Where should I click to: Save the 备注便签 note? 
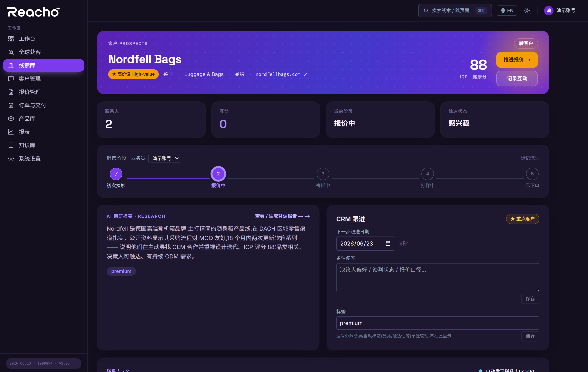[530, 299]
